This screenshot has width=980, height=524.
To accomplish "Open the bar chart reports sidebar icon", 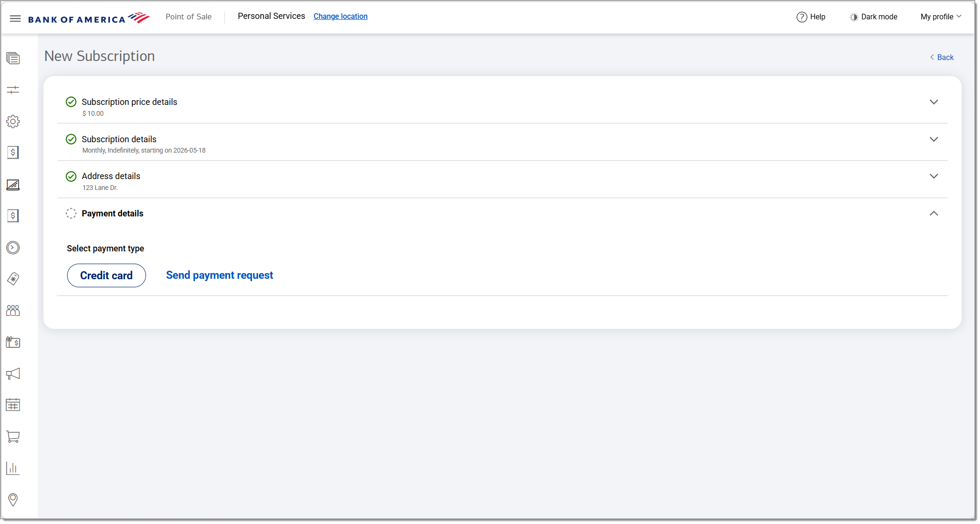I will tap(13, 468).
